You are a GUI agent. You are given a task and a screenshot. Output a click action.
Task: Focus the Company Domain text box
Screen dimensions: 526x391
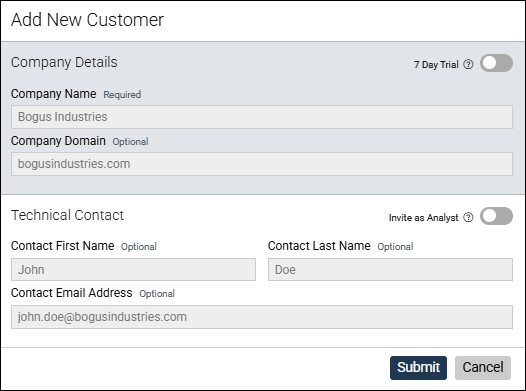click(x=262, y=164)
